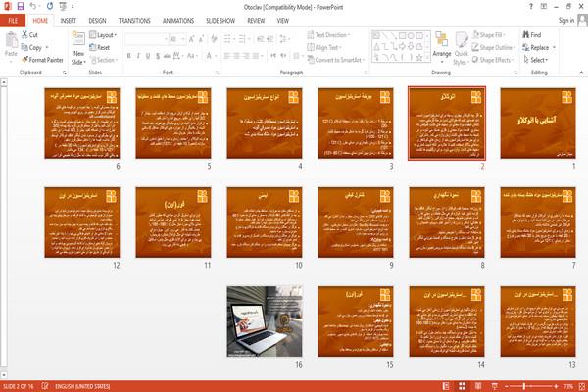Click Sign in link

pyautogui.click(x=565, y=21)
